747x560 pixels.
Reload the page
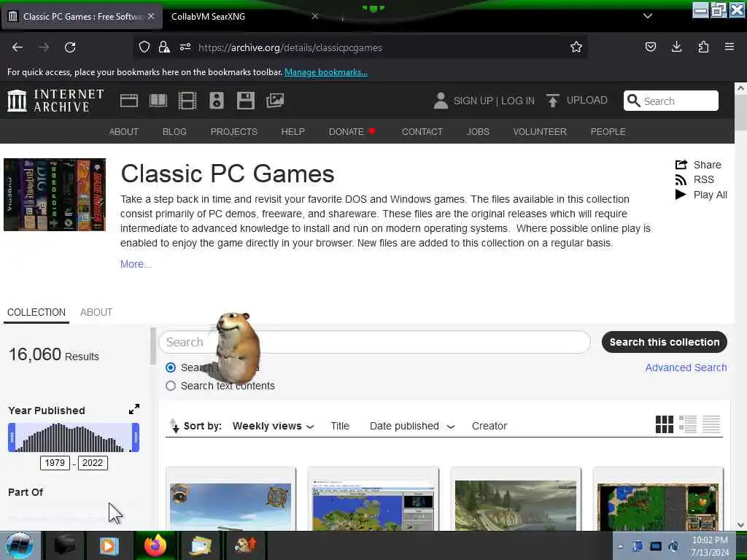(x=70, y=47)
